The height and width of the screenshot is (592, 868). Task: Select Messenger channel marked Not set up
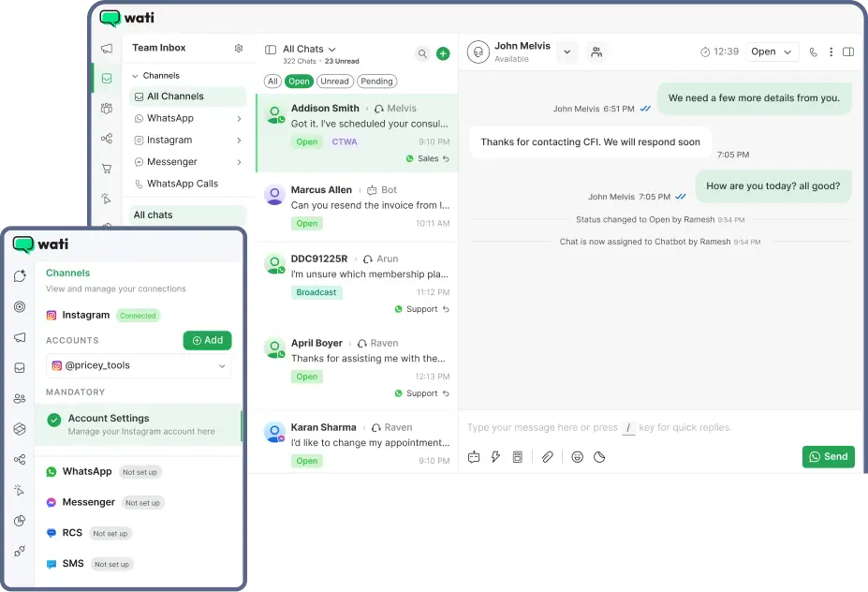click(x=105, y=503)
